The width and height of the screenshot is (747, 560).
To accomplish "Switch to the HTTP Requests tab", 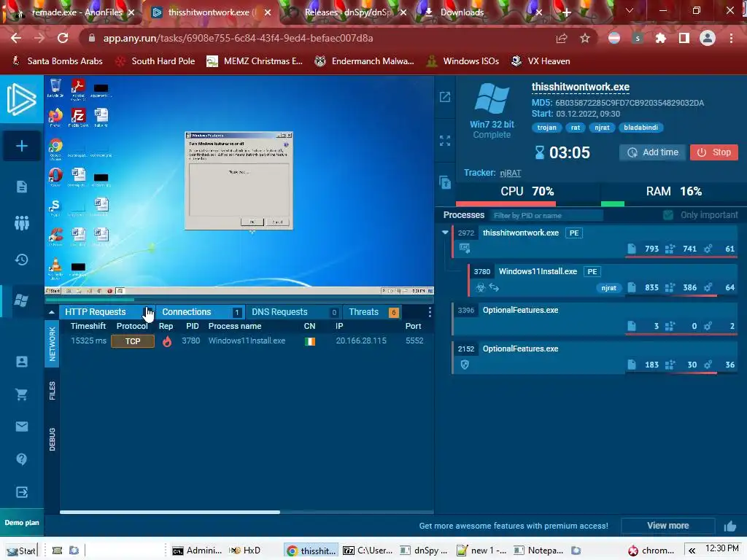I will [107, 312].
